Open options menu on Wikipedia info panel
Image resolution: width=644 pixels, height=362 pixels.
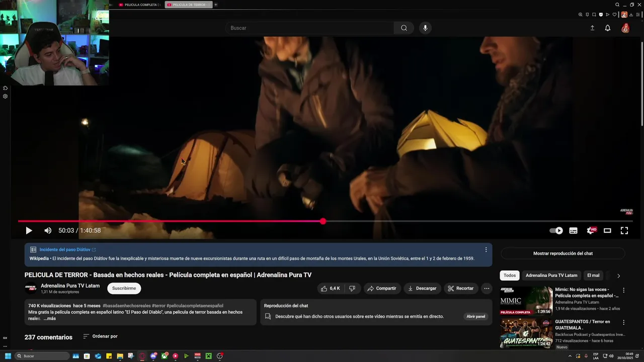coord(486,249)
